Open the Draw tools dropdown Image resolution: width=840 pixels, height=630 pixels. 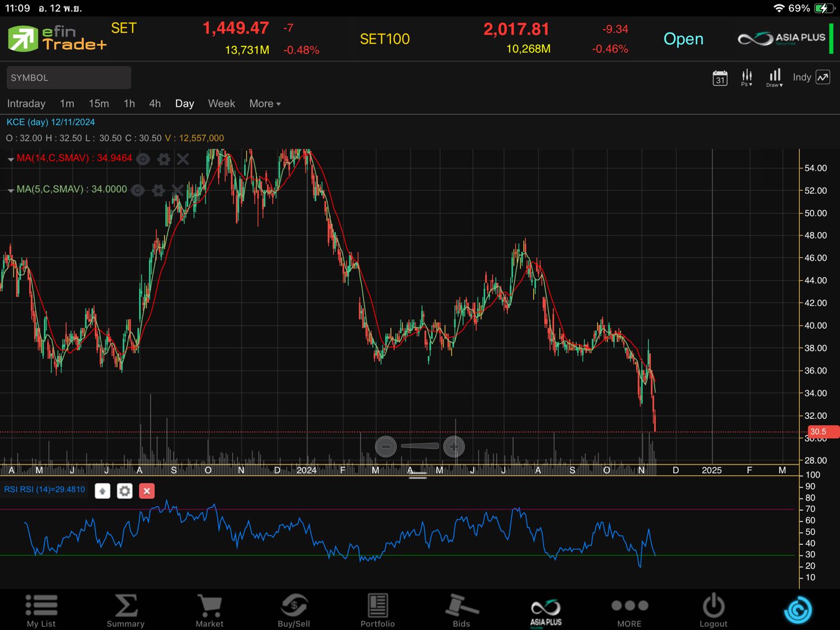(x=774, y=78)
